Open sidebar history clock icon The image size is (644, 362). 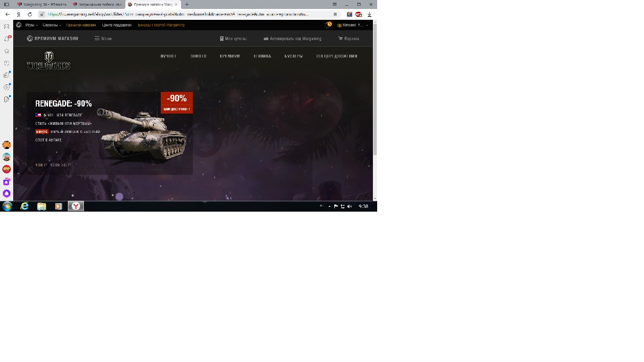(7, 63)
